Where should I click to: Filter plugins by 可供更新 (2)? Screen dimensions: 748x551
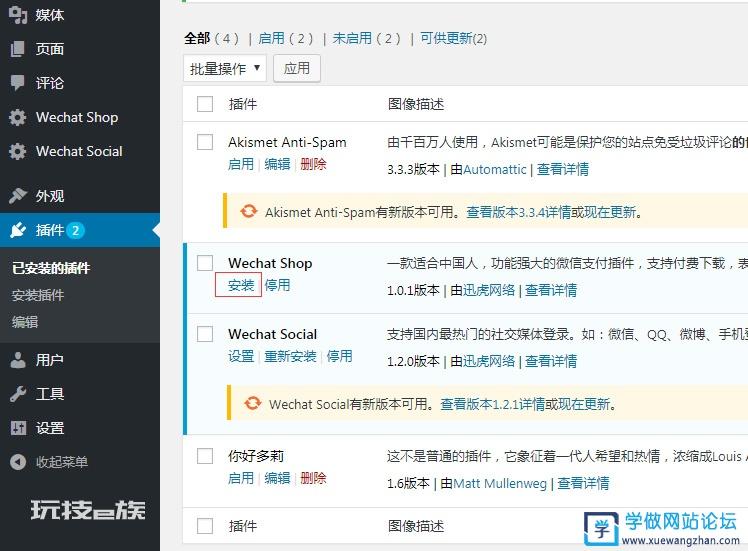454,38
